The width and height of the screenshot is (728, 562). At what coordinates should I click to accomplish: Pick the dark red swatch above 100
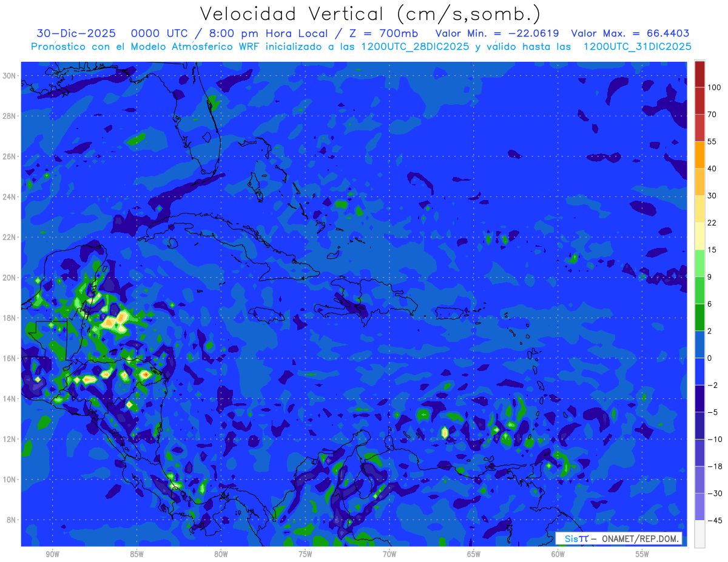[699, 74]
